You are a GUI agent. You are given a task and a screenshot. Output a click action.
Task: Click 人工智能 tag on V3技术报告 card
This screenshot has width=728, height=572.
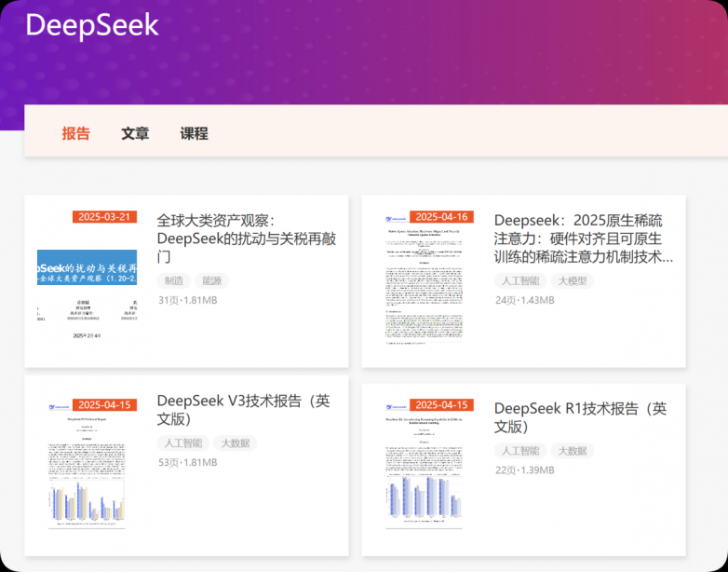tap(183, 443)
